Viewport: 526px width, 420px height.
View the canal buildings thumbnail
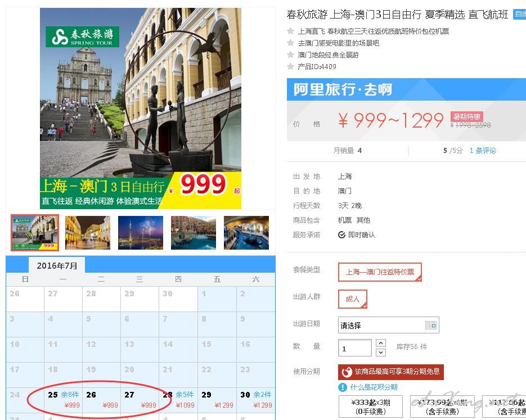(194, 233)
